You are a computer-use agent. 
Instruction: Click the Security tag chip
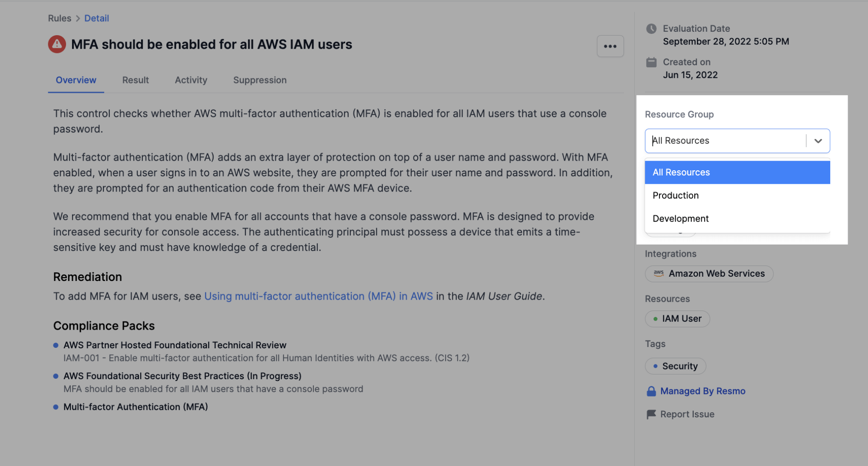pos(676,366)
